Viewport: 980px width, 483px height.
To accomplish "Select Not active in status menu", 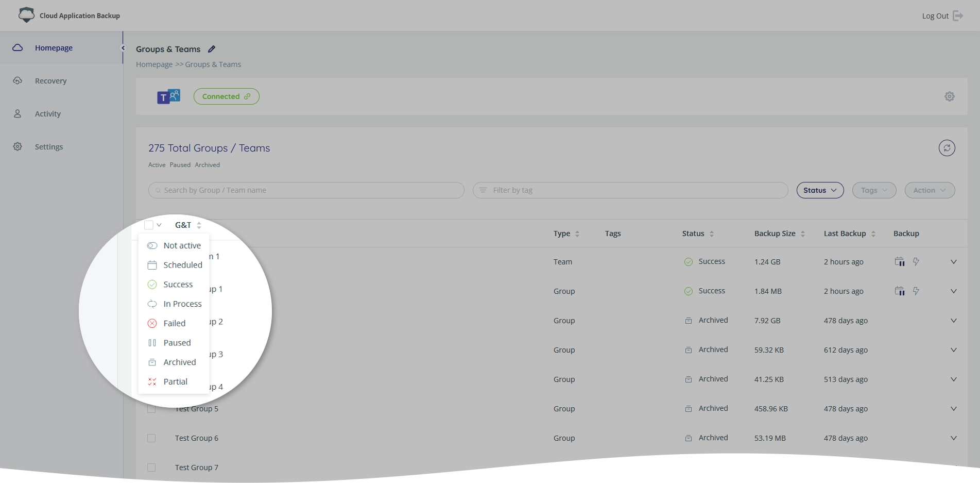I will click(174, 245).
